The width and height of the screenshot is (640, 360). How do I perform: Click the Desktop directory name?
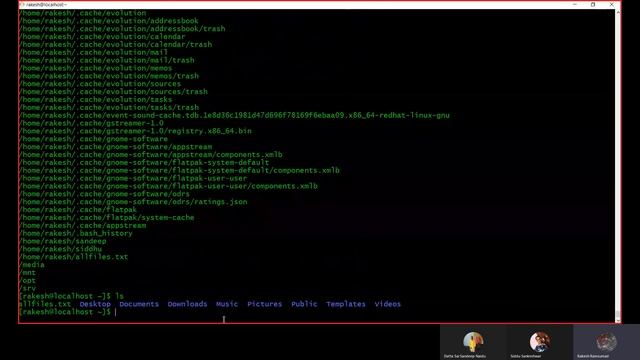point(95,304)
